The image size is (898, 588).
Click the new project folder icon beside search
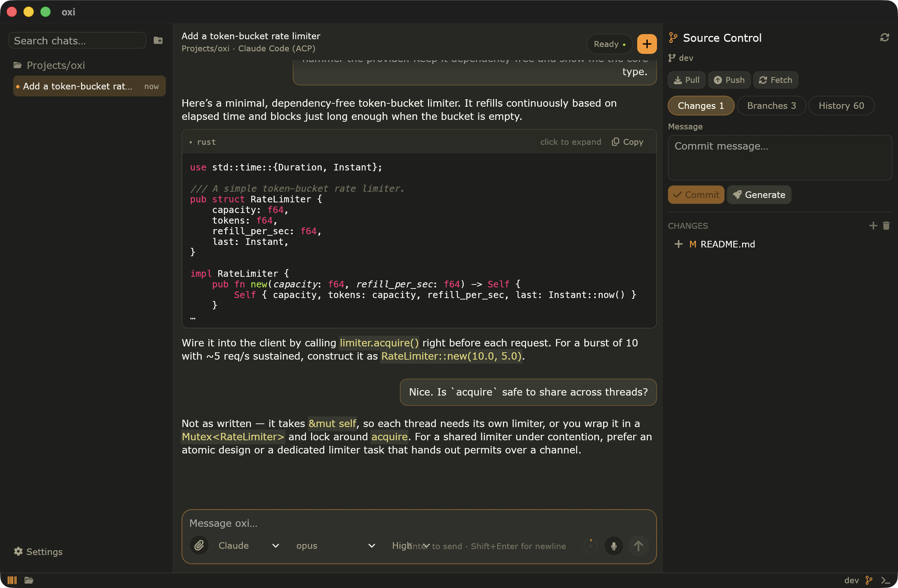(158, 40)
